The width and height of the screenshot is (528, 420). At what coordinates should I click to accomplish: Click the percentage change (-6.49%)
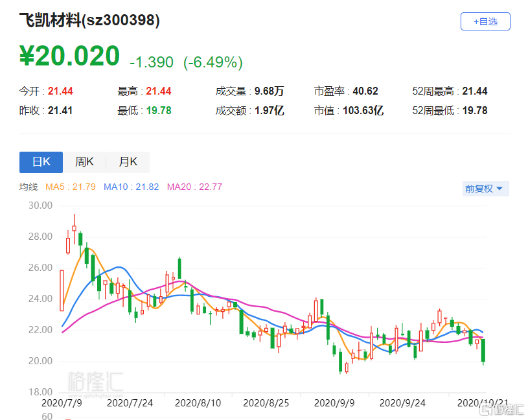(212, 62)
